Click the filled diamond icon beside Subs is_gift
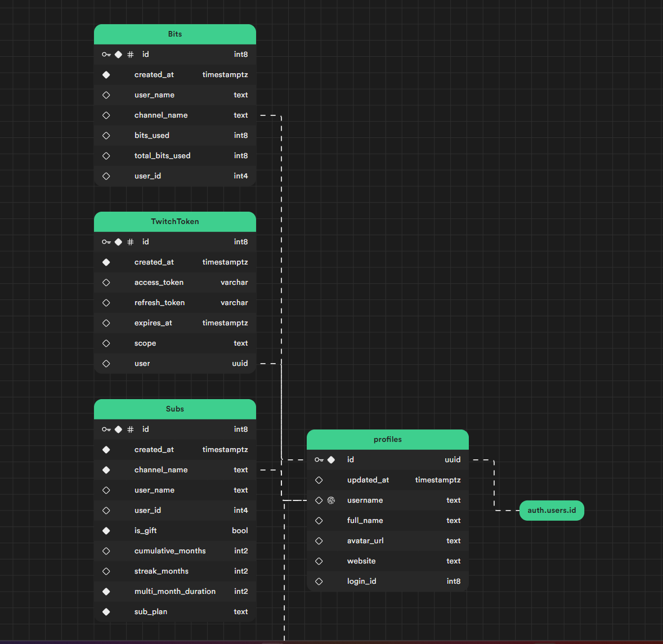663x644 pixels. [106, 531]
